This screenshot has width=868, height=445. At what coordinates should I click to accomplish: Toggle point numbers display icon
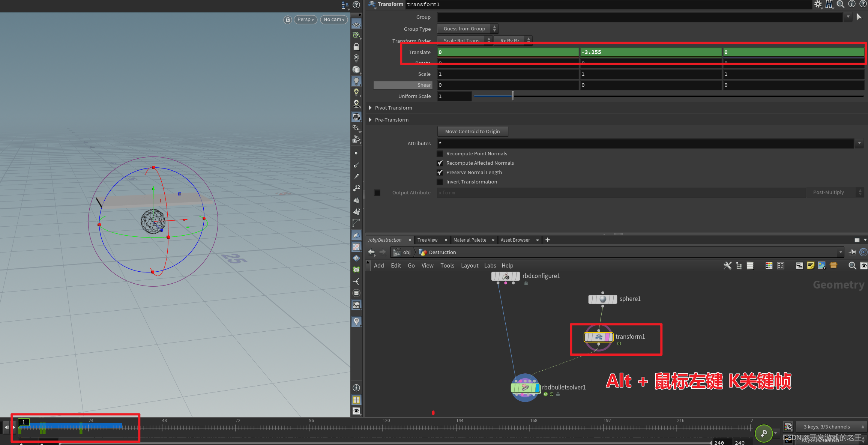(x=356, y=188)
